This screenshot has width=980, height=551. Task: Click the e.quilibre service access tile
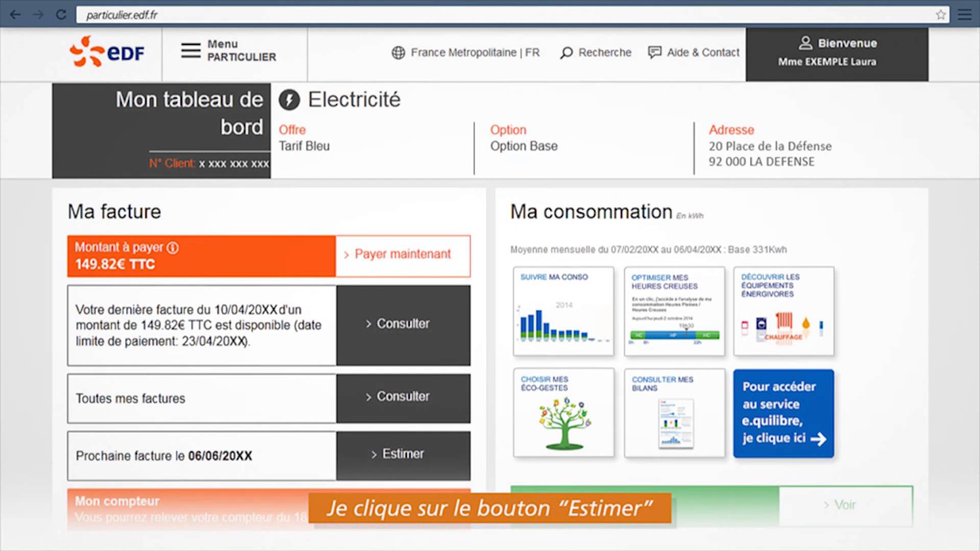pyautogui.click(x=783, y=413)
